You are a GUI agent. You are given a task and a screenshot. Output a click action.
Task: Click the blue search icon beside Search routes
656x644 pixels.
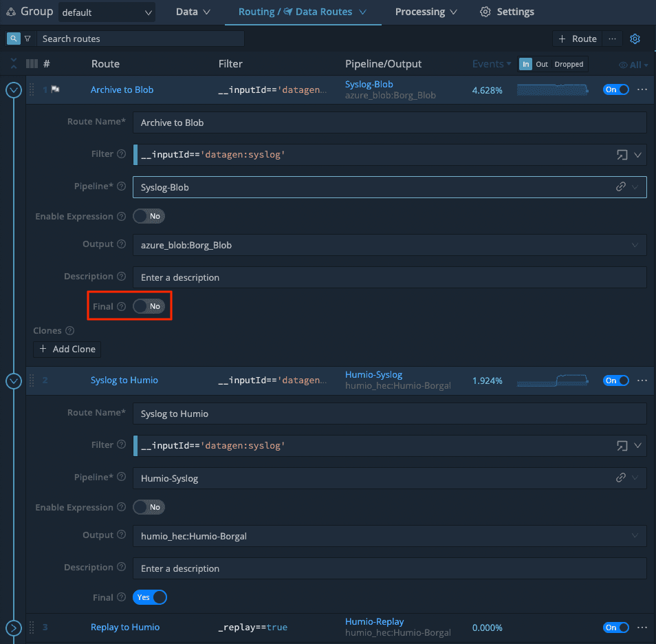[x=13, y=39]
